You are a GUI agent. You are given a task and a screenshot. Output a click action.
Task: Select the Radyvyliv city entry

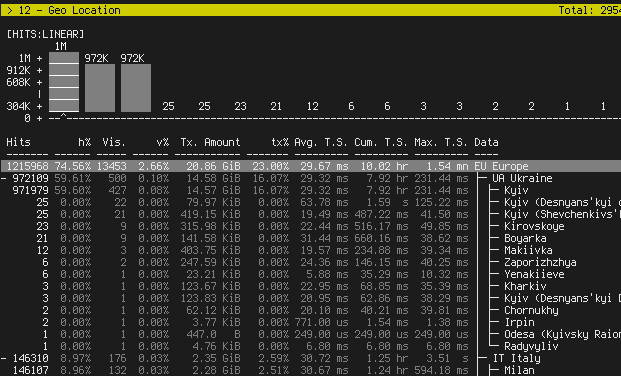(531, 346)
